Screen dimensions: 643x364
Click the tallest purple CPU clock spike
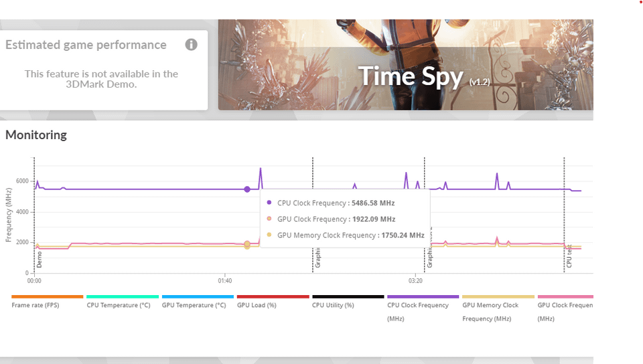pos(261,178)
